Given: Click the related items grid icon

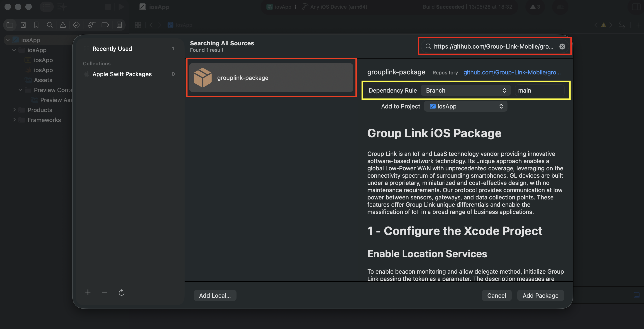Looking at the screenshot, I should 138,25.
